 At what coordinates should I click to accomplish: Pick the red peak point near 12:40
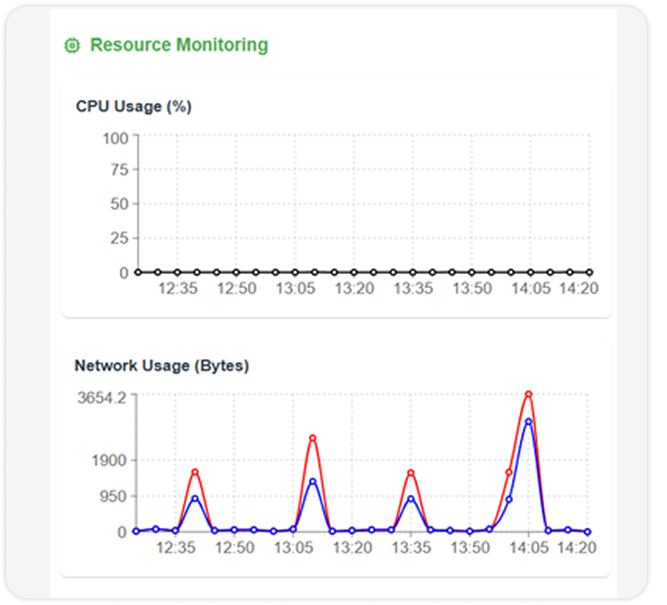click(x=195, y=472)
